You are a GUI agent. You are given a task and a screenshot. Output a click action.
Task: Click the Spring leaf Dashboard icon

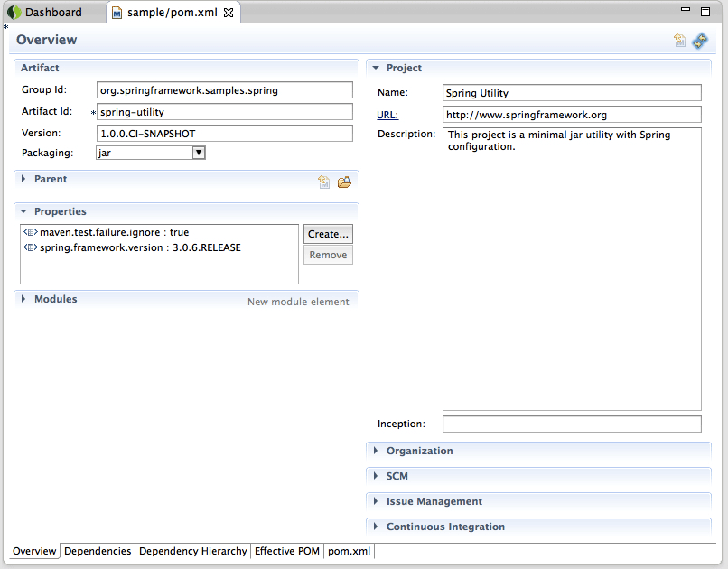click(14, 12)
